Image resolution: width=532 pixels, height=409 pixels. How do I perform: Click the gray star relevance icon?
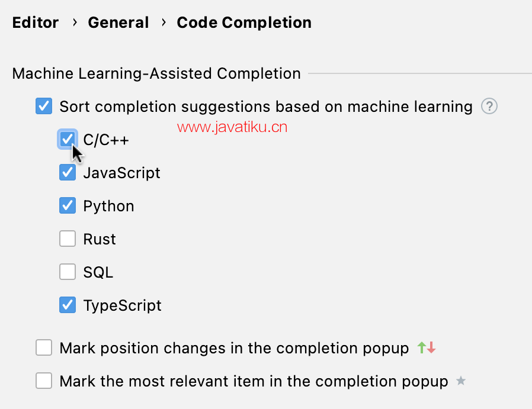(x=461, y=381)
